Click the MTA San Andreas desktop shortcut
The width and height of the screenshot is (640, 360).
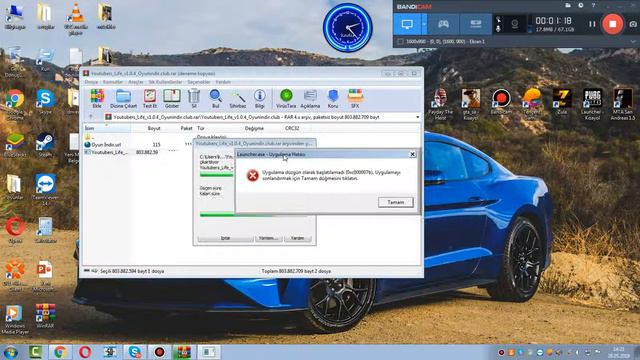coord(623,104)
